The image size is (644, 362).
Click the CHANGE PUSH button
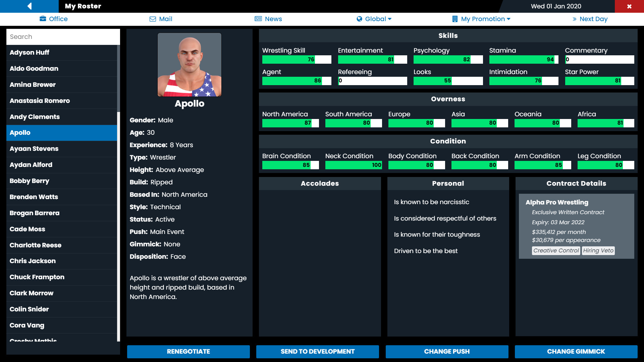click(x=446, y=351)
